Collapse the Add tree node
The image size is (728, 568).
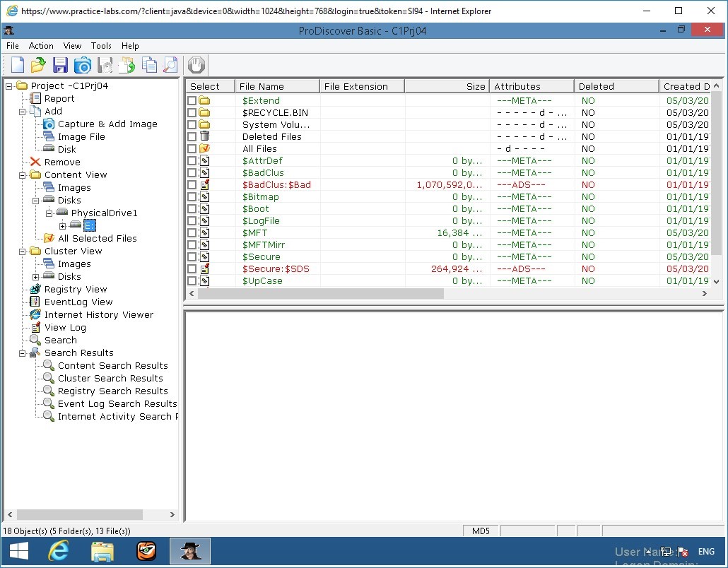click(23, 112)
